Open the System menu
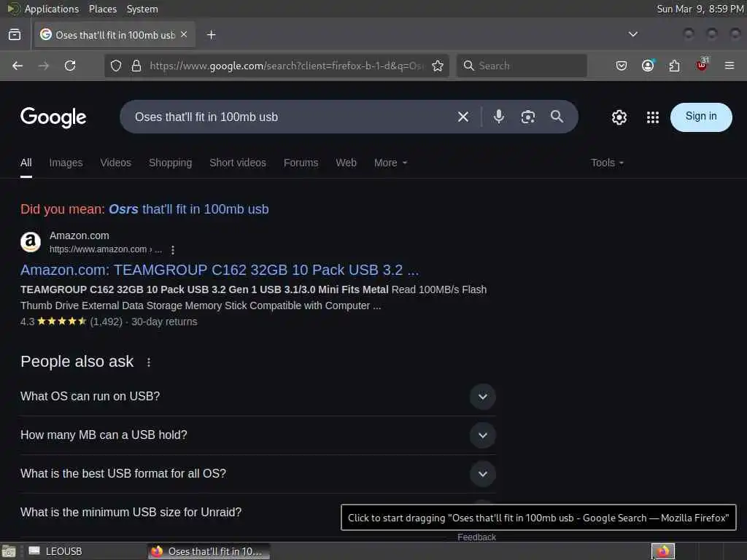 142,9
